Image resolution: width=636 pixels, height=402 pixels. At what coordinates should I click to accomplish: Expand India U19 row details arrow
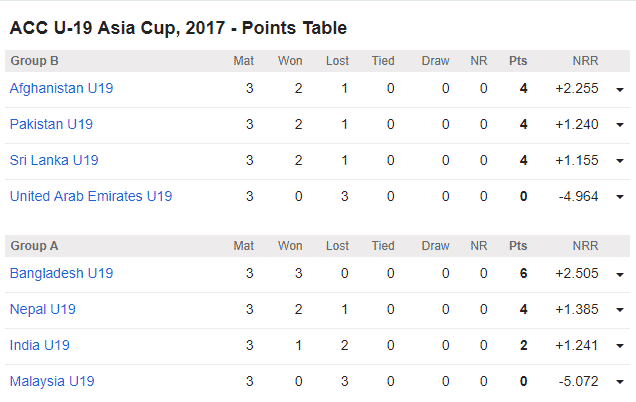pyautogui.click(x=620, y=346)
